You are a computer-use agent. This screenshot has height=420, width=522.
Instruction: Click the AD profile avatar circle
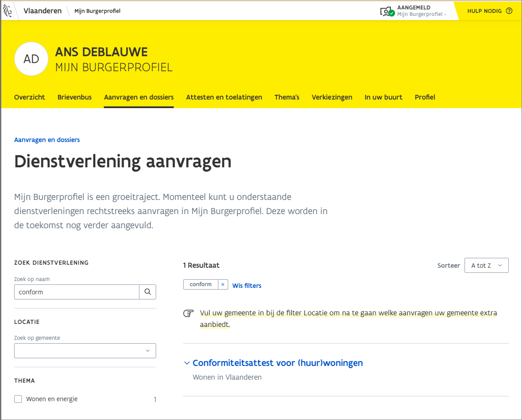click(x=31, y=59)
